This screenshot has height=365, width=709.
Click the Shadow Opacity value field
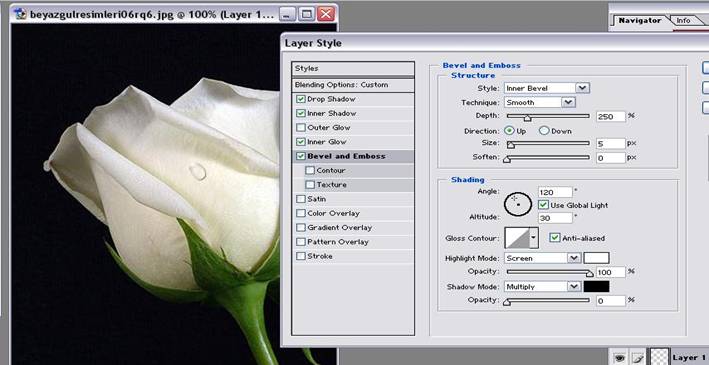click(610, 301)
